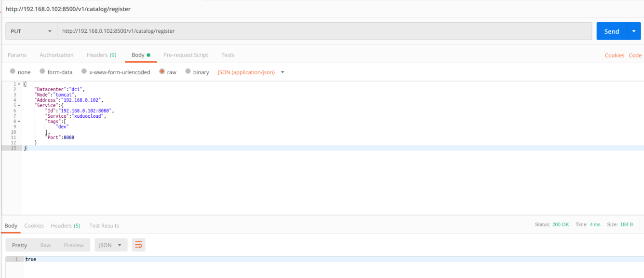Open the Authorization tab
Image resolution: width=644 pixels, height=278 pixels.
pyautogui.click(x=56, y=55)
